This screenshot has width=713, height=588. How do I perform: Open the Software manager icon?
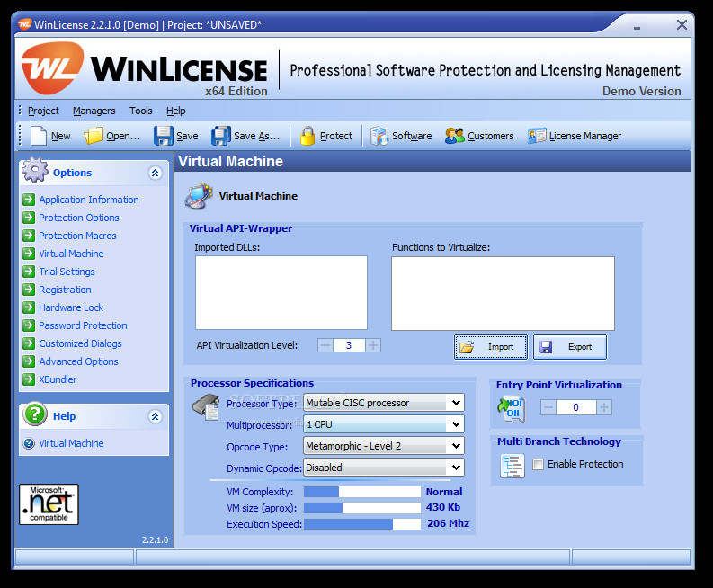click(379, 136)
